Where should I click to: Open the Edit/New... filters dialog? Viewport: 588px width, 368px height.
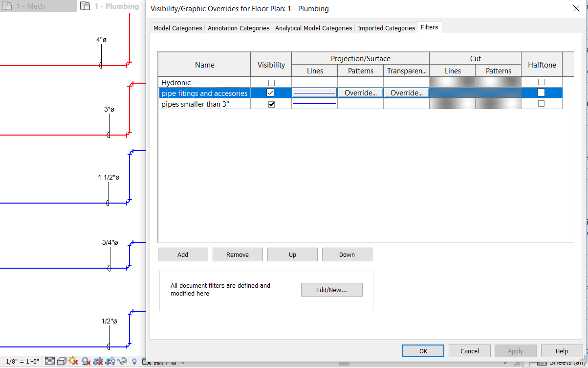tap(331, 290)
